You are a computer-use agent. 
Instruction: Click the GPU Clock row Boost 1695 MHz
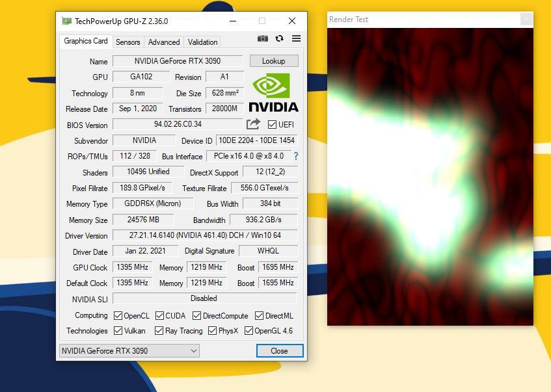pos(278,267)
